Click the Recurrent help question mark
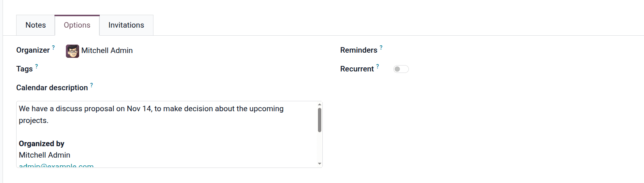Image resolution: width=644 pixels, height=183 pixels. click(378, 66)
